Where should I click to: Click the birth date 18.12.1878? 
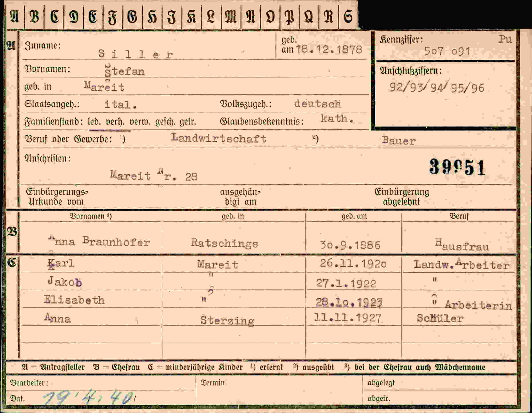tap(329, 50)
